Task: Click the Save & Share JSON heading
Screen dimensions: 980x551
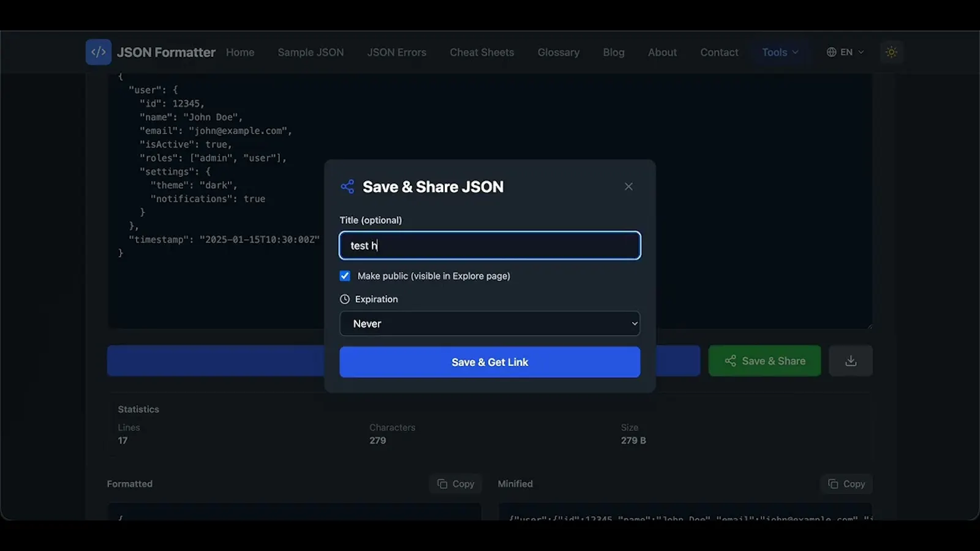Action: [433, 187]
